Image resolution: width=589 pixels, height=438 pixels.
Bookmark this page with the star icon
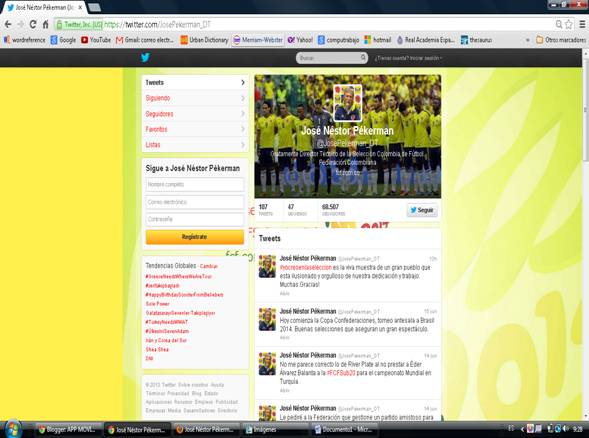tap(569, 24)
